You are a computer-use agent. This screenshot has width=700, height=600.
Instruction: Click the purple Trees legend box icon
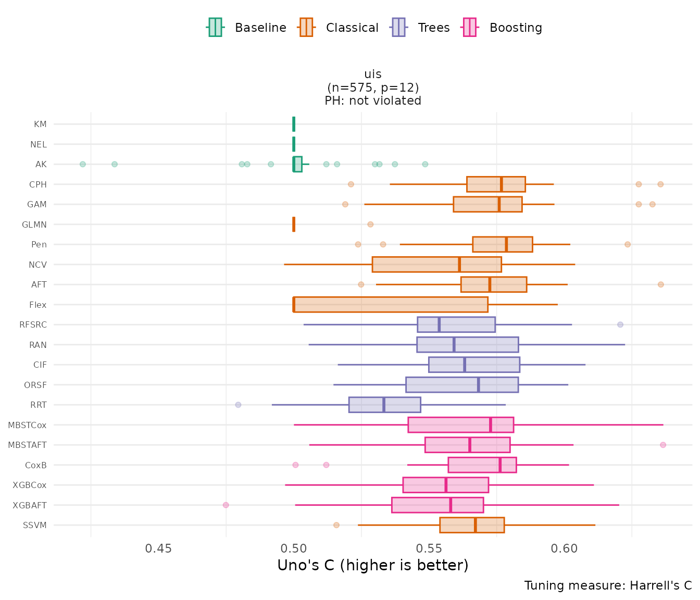398,28
